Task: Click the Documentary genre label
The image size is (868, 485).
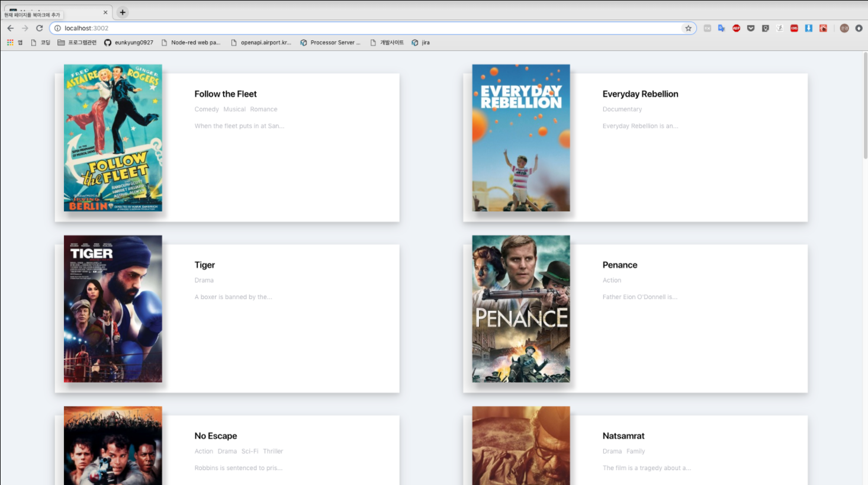Action: pyautogui.click(x=622, y=110)
